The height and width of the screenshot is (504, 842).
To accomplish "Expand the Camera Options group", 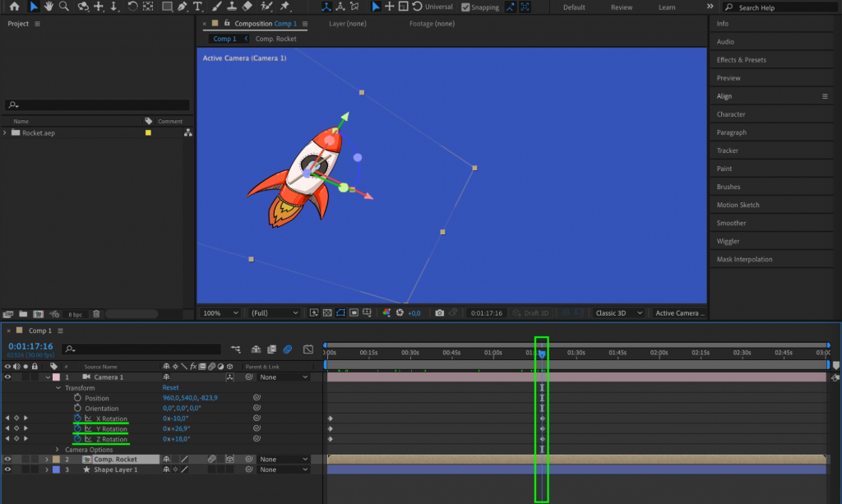I will point(57,450).
